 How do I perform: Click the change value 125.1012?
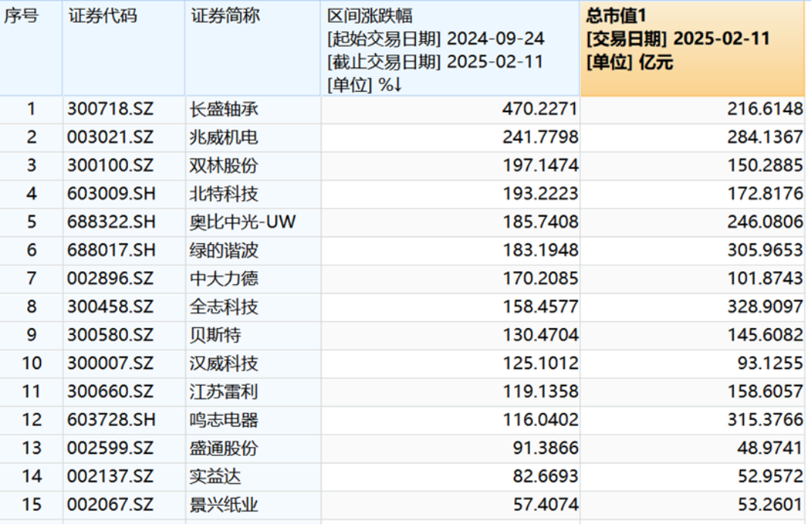(540, 363)
